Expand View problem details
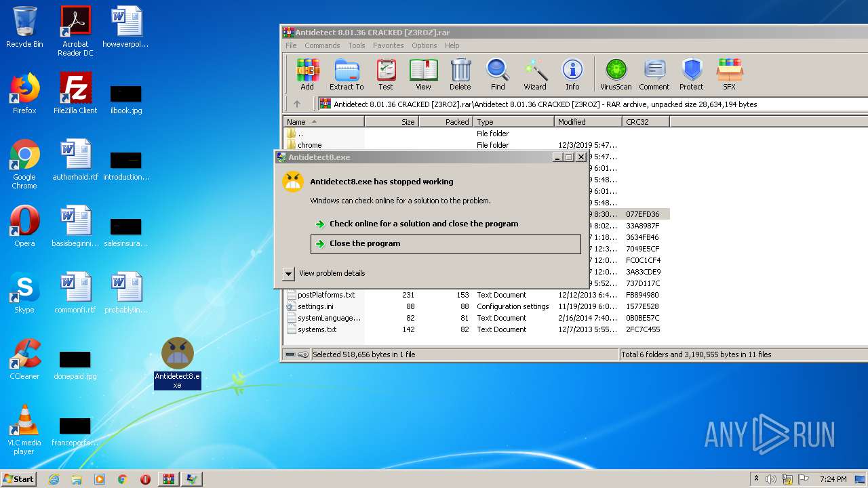The image size is (868, 488). pos(324,273)
